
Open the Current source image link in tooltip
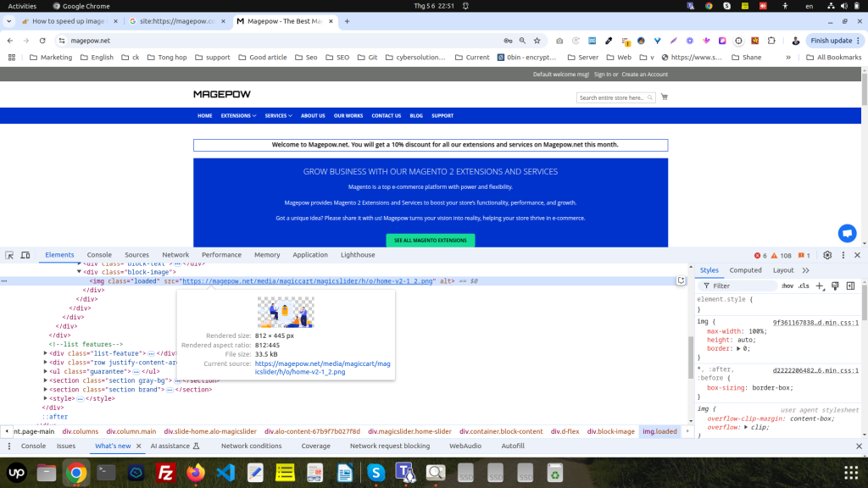click(x=323, y=368)
